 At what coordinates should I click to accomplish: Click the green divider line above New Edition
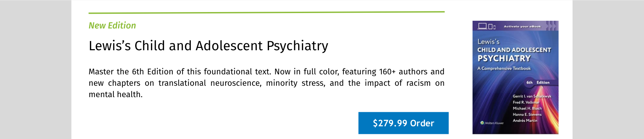[x=266, y=12]
